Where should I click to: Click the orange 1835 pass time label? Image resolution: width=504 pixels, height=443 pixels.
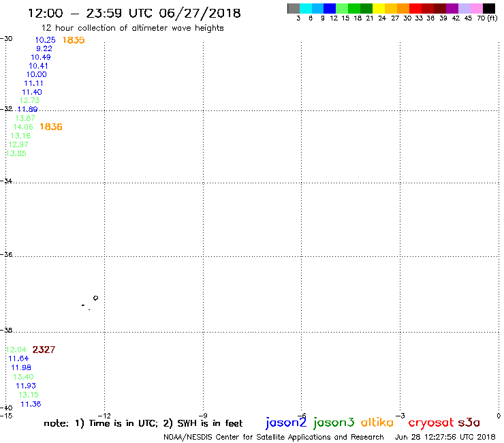(x=74, y=40)
